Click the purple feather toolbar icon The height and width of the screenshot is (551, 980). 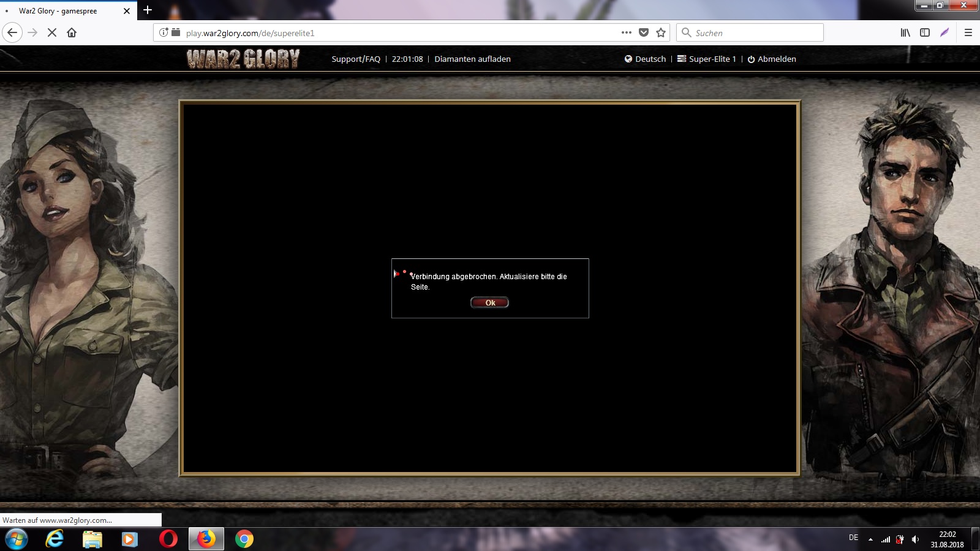(944, 32)
